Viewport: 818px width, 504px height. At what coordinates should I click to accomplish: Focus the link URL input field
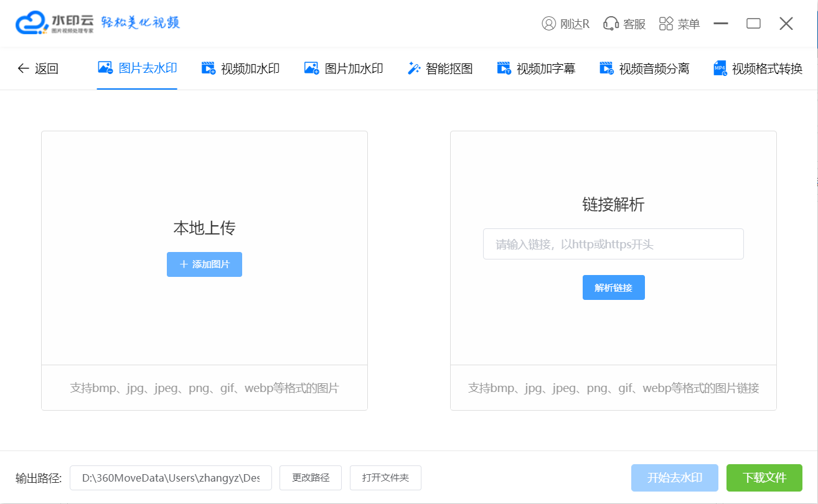(613, 244)
